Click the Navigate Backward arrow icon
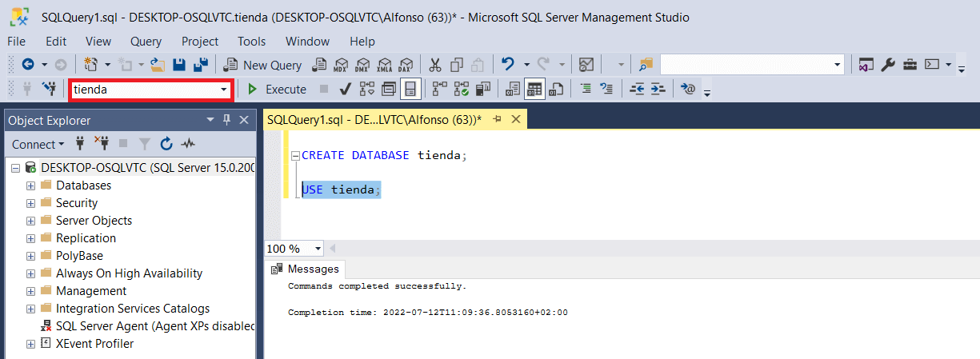Screen dimensions: 980x359 tap(28, 65)
